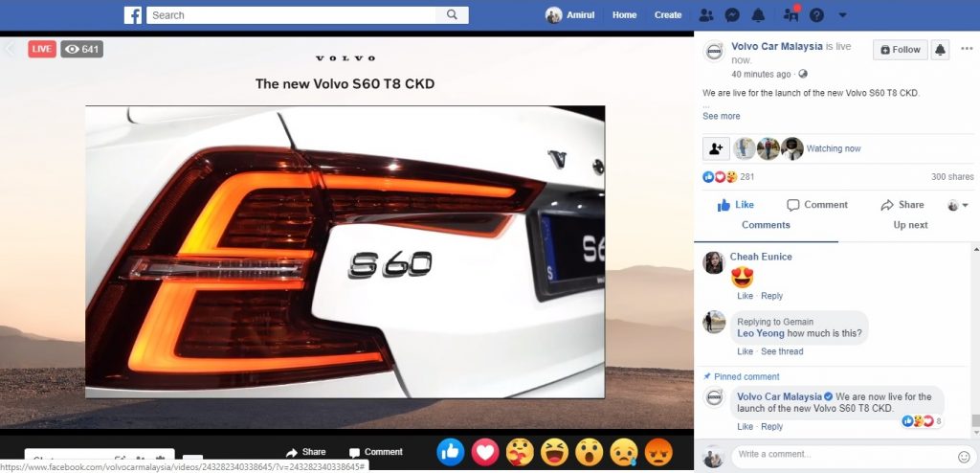980x473 pixels.
Task: Click first viewer avatar in Watching now
Action: [745, 148]
